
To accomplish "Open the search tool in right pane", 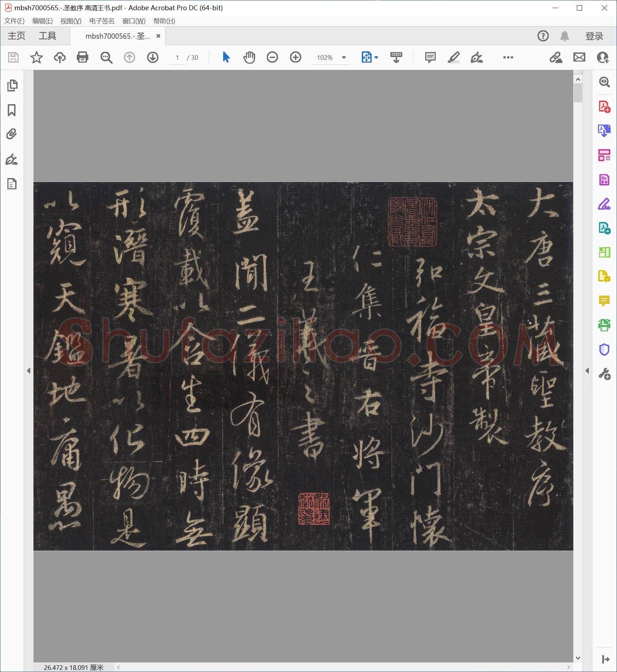I will (604, 82).
